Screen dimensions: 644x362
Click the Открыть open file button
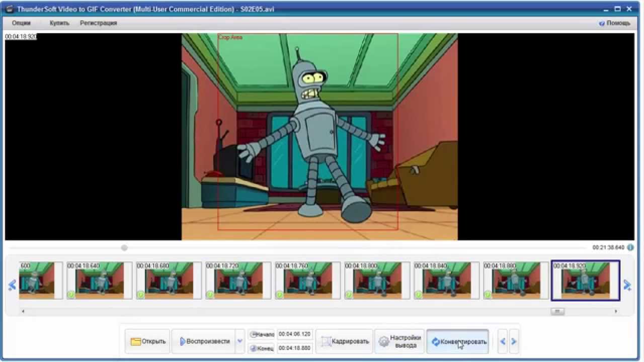[x=148, y=341]
